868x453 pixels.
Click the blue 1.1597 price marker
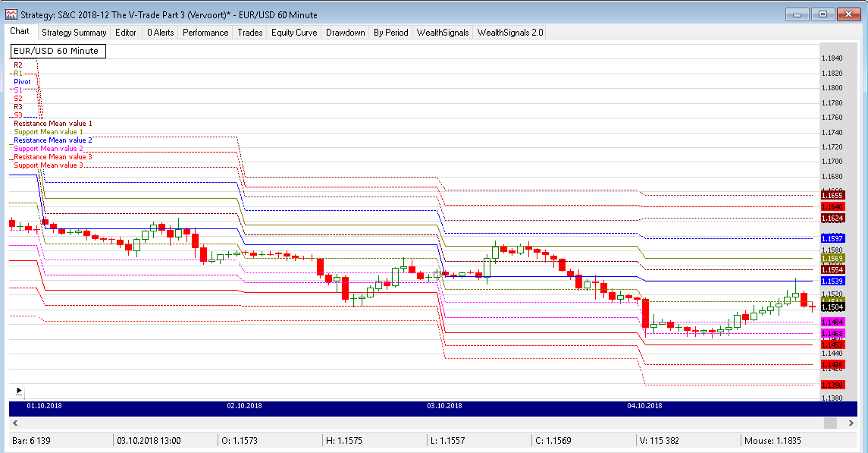(832, 238)
